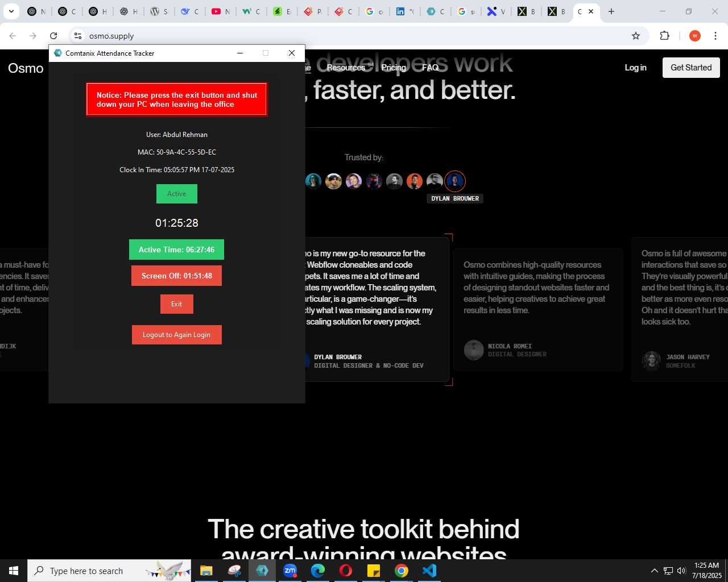Image resolution: width=728 pixels, height=582 pixels.
Task: Open Sticky Notes from the taskbar
Action: pyautogui.click(x=374, y=571)
